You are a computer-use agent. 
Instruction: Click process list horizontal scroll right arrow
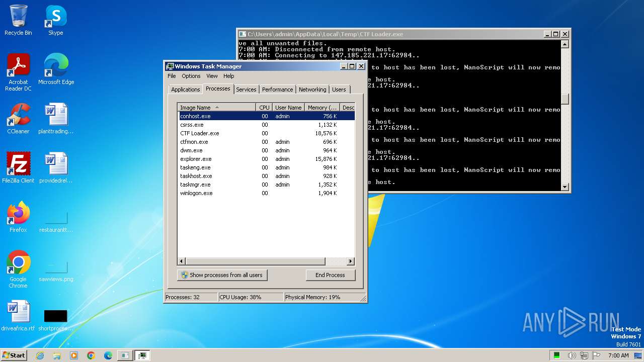pyautogui.click(x=351, y=261)
